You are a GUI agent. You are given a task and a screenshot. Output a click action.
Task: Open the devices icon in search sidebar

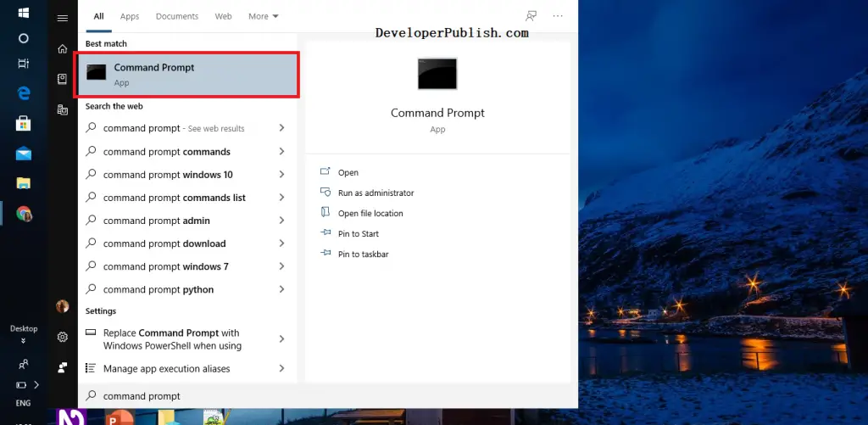[x=63, y=109]
